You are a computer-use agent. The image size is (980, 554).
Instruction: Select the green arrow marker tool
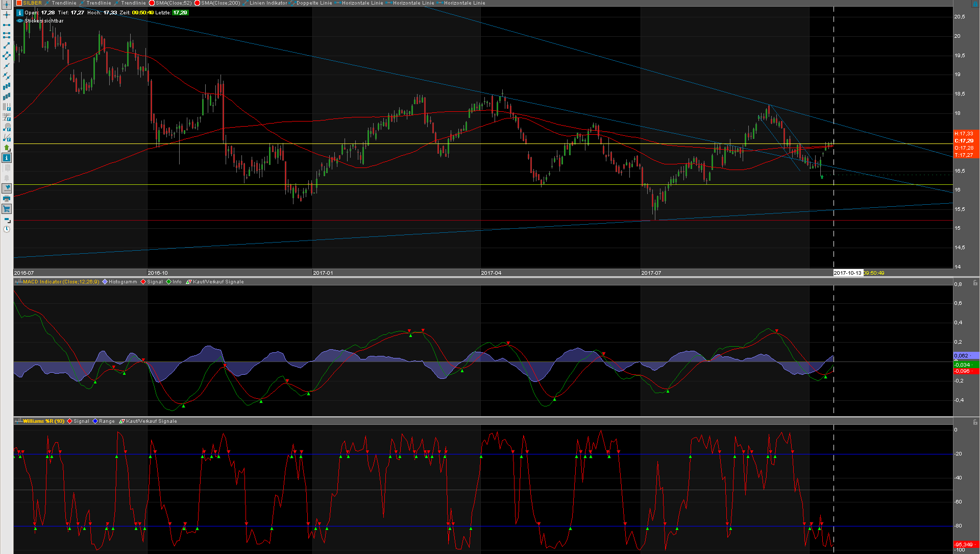coord(7,149)
